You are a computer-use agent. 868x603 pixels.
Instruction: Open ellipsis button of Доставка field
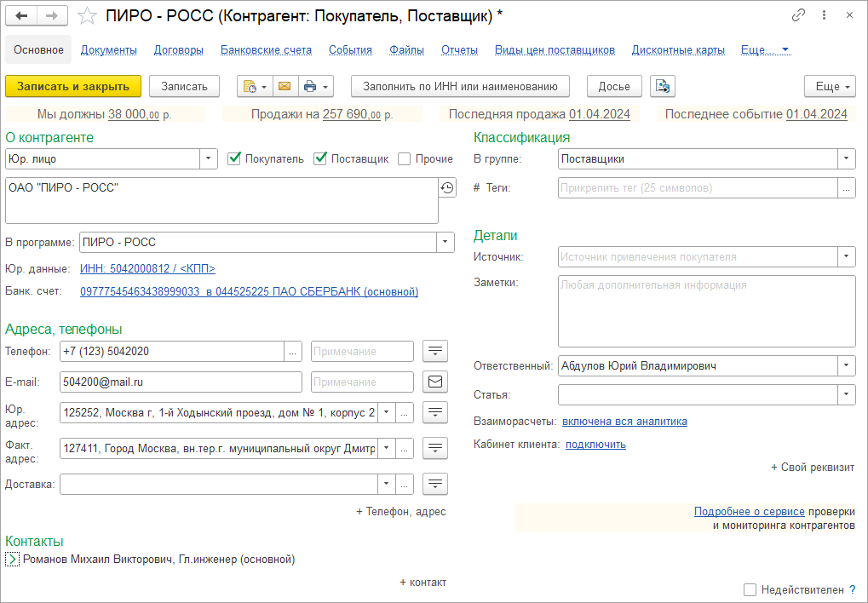[x=405, y=485]
